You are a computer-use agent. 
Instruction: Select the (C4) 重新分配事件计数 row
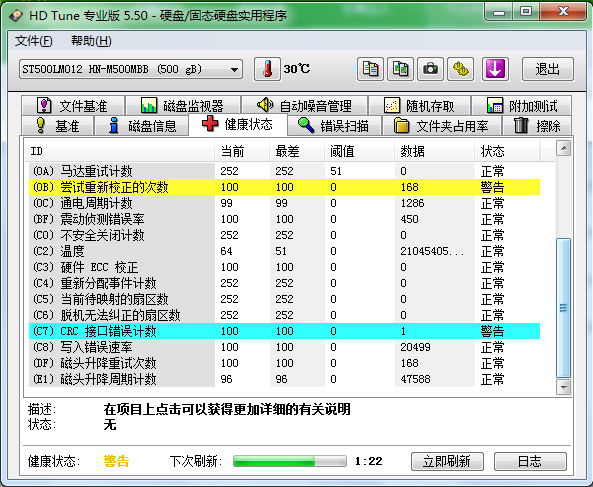pyautogui.click(x=284, y=283)
